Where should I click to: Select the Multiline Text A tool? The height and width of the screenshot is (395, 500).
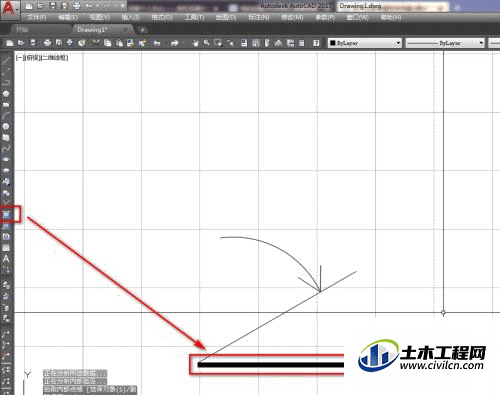tap(6, 259)
